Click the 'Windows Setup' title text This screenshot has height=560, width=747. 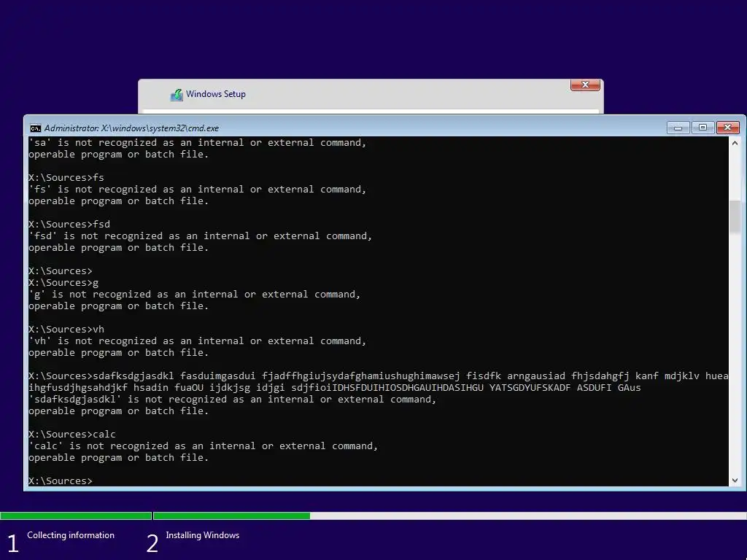[216, 94]
